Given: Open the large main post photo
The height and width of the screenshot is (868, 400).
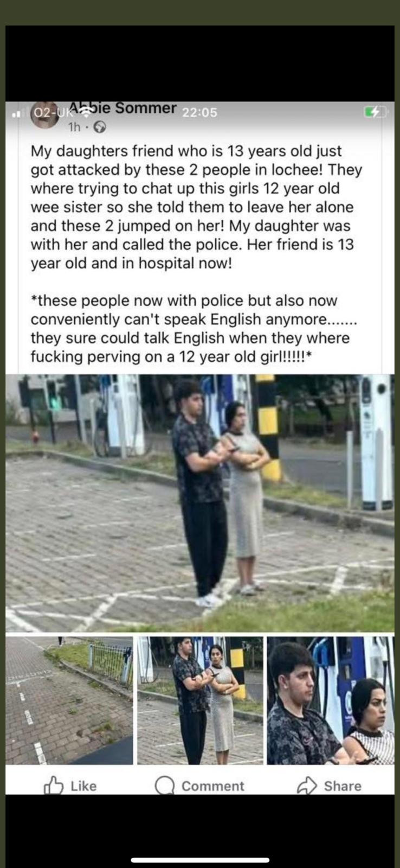Looking at the screenshot, I should pyautogui.click(x=200, y=503).
